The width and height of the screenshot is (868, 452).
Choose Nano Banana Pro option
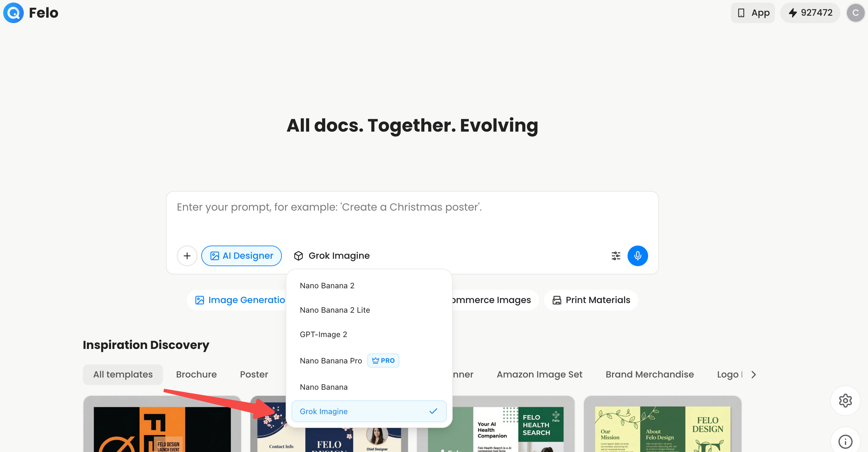(x=369, y=361)
